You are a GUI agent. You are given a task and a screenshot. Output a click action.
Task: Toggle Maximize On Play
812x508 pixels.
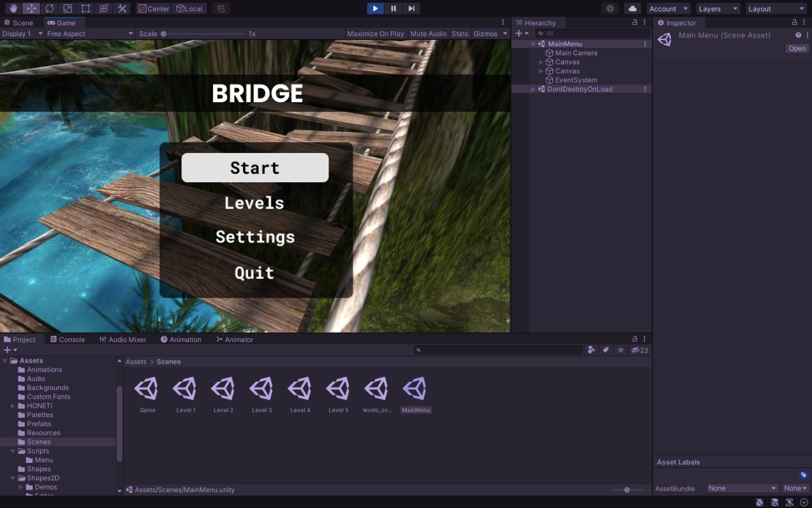(x=376, y=34)
